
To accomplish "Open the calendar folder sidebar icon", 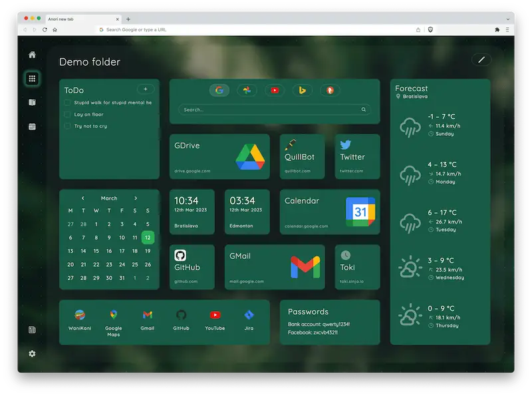I will 32,126.
